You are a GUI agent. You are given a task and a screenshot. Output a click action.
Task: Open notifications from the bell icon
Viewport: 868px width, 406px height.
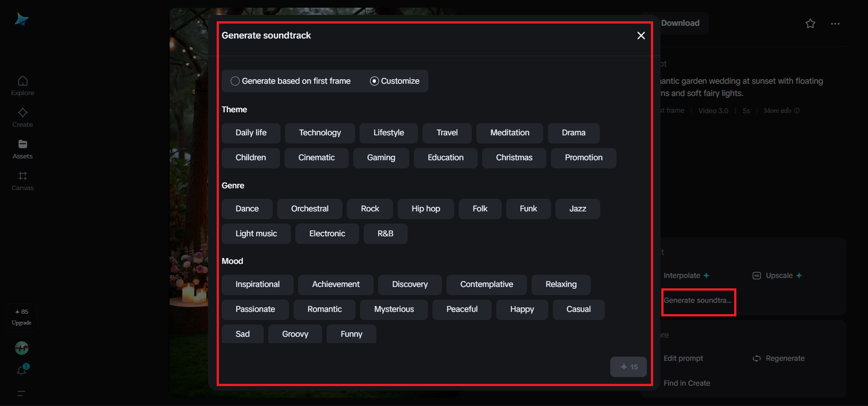[22, 370]
